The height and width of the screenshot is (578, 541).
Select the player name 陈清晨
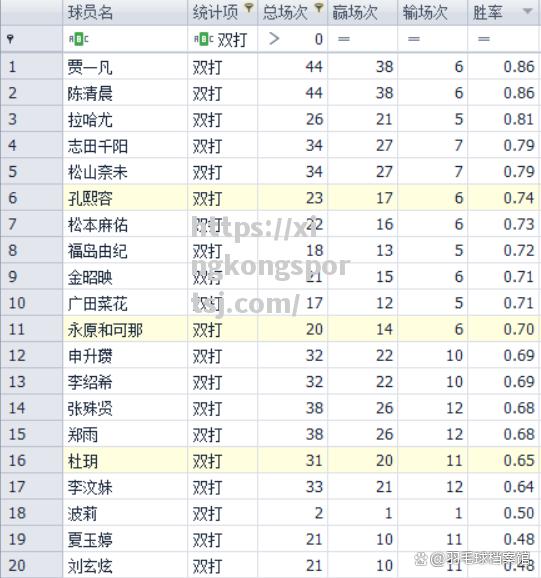coord(90,94)
